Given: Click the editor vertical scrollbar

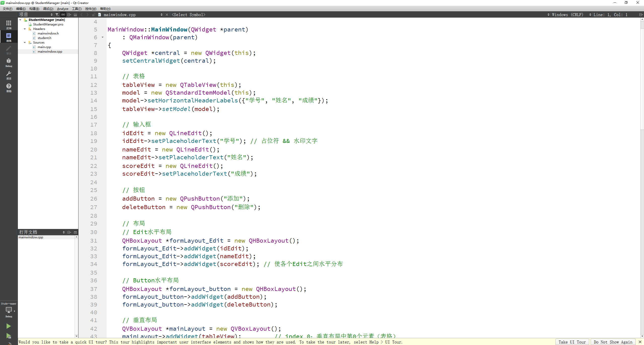Looking at the screenshot, I should (x=642, y=75).
